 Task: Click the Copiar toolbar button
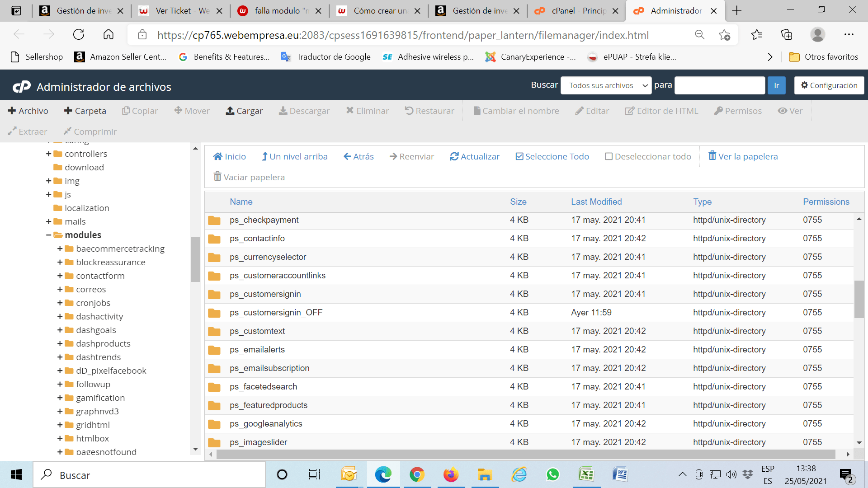(140, 111)
